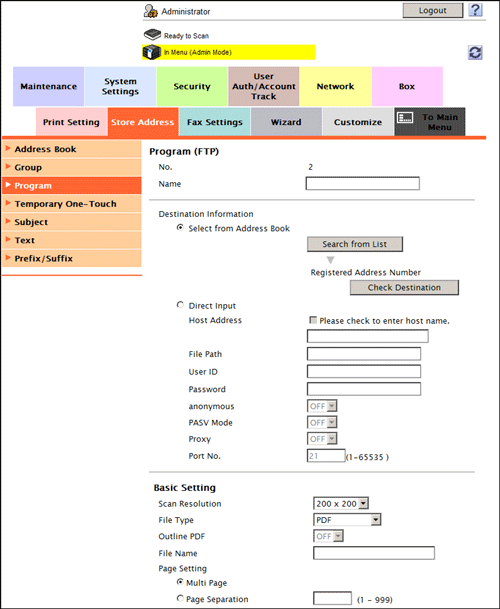Select the Page Separation radio button
This screenshot has width=500, height=609.
tap(180, 598)
